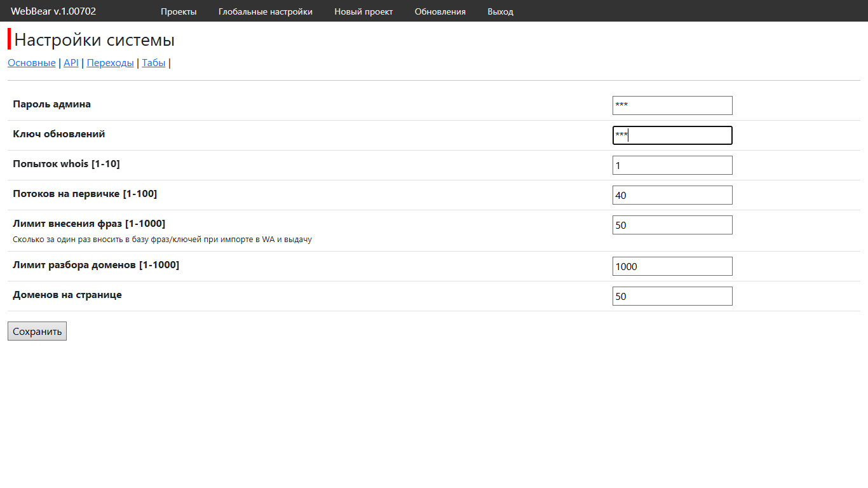Click the phrase limit description hint text
Image resolution: width=868 pixels, height=488 pixels.
pos(162,240)
